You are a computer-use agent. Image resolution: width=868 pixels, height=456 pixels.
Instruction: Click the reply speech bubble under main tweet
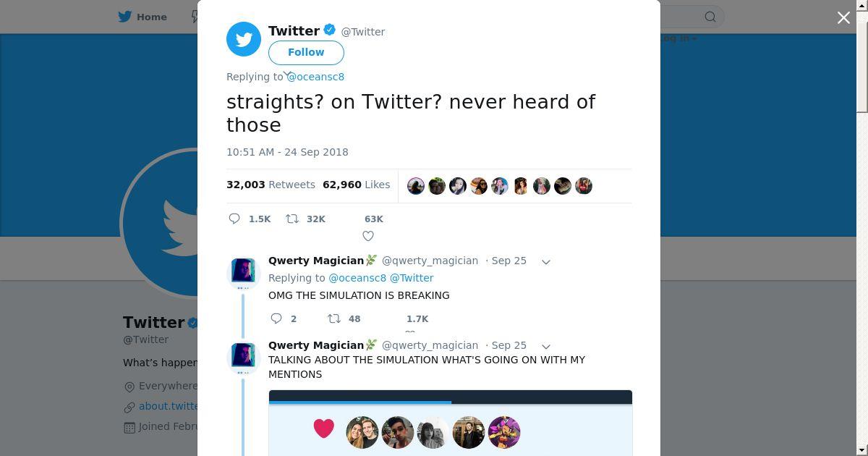tap(234, 219)
